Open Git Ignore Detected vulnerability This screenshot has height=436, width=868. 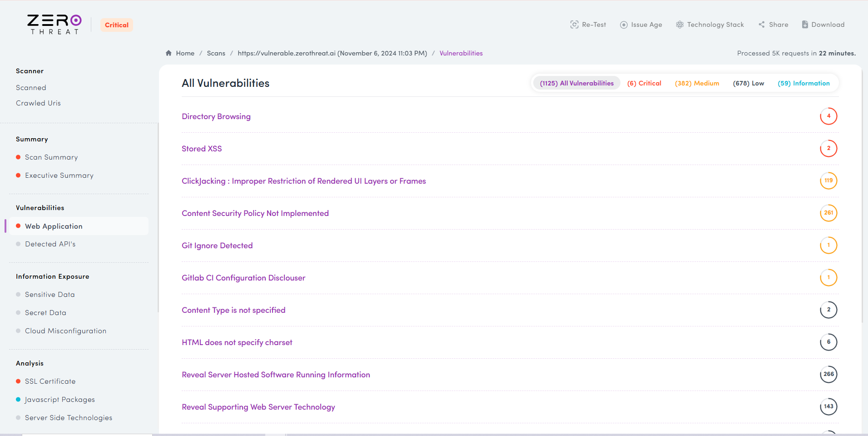click(217, 246)
